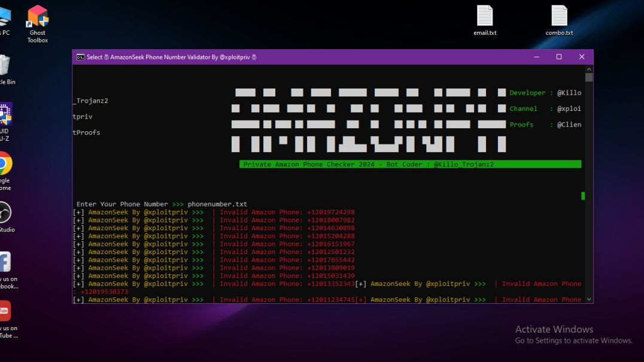Click the Facebook follow shortcut icon
The image size is (644, 362).
(4, 263)
